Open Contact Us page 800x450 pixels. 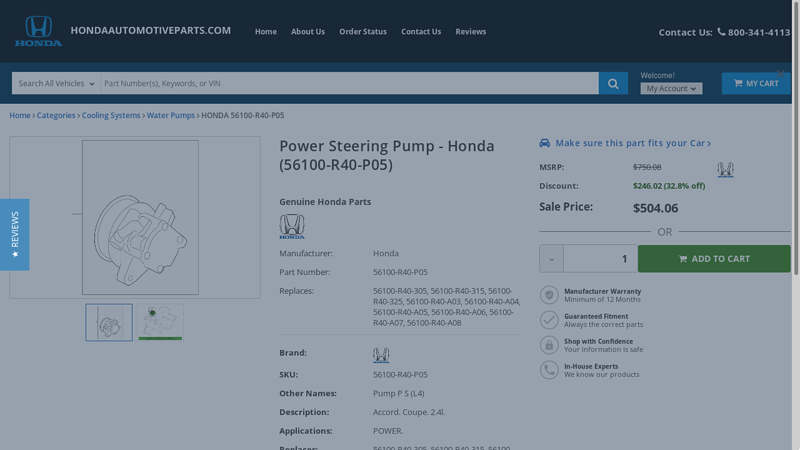[x=421, y=32]
